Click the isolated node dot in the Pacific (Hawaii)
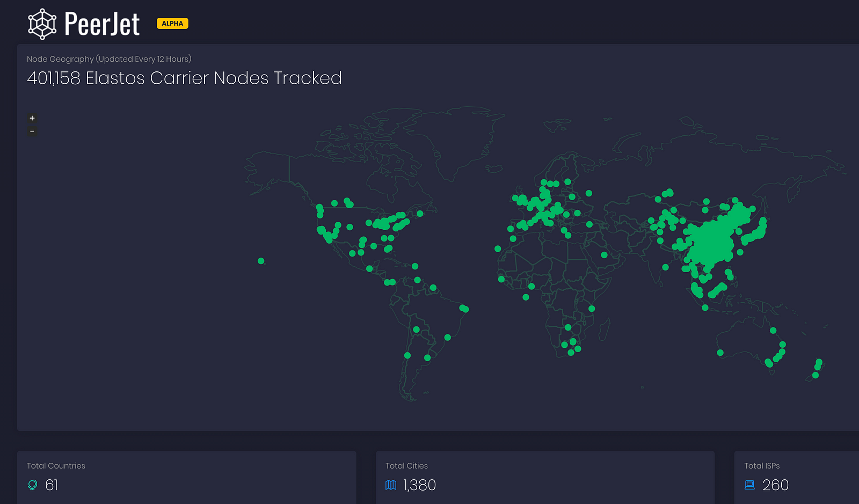 261,261
